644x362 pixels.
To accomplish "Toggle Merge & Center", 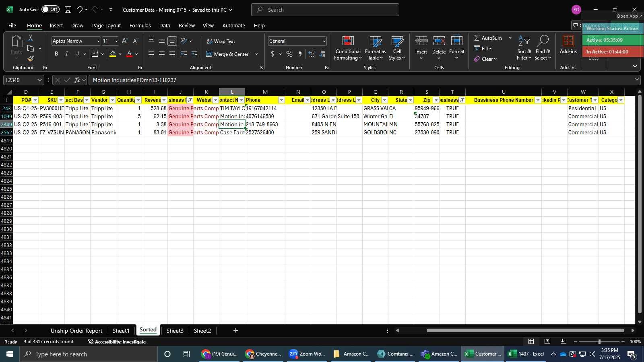I will (x=228, y=54).
